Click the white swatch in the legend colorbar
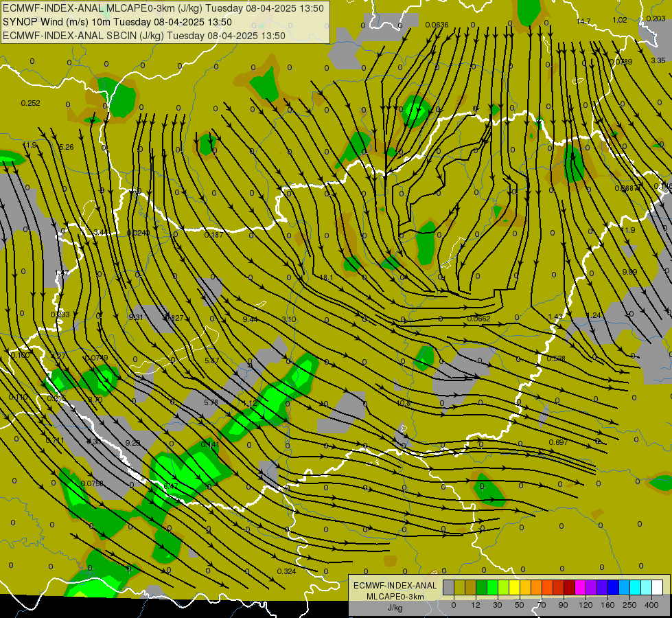 tap(658, 587)
